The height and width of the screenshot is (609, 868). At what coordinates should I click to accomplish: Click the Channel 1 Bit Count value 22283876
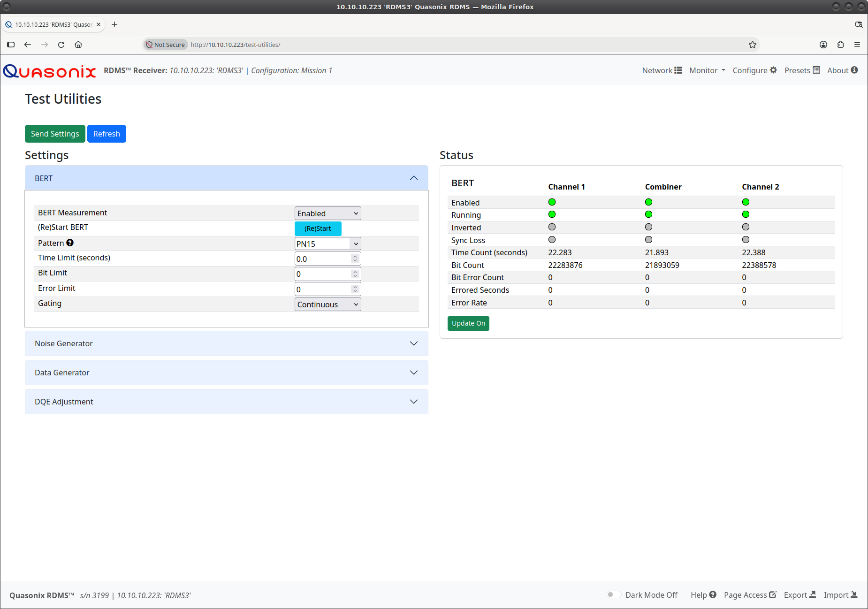click(565, 265)
